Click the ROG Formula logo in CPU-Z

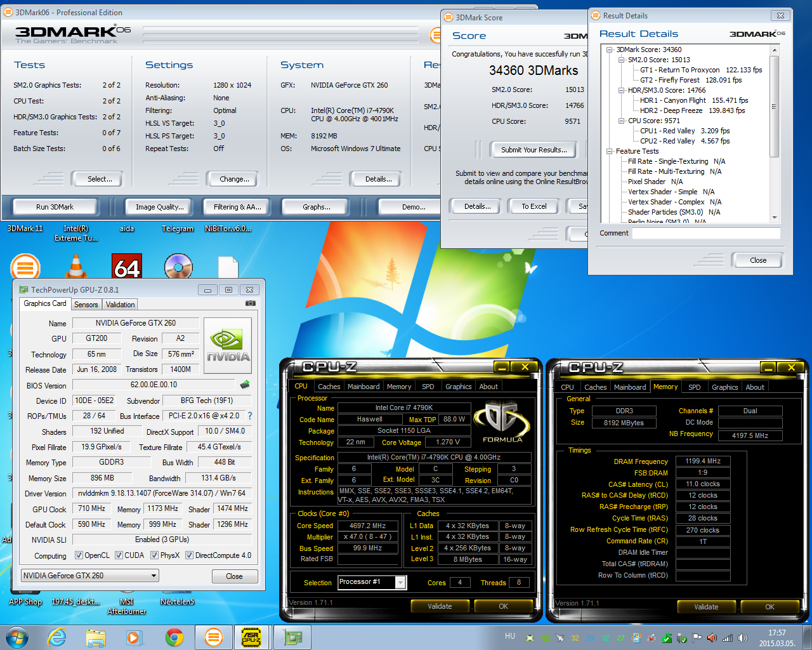[502, 421]
